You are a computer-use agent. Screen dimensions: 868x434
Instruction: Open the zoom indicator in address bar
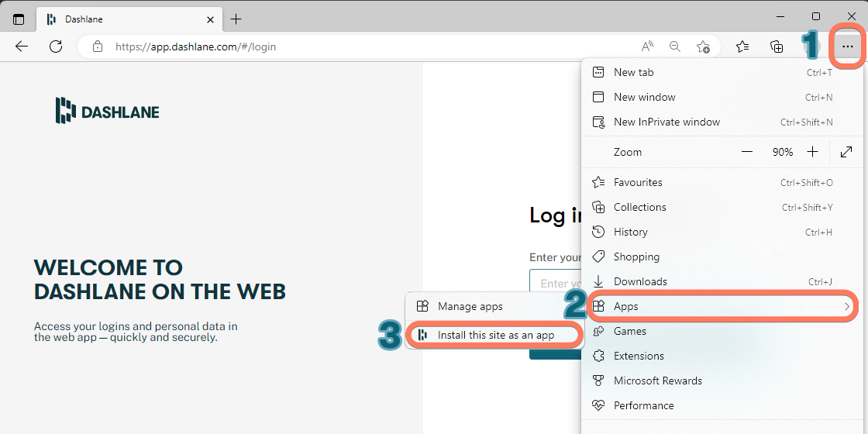pyautogui.click(x=675, y=46)
